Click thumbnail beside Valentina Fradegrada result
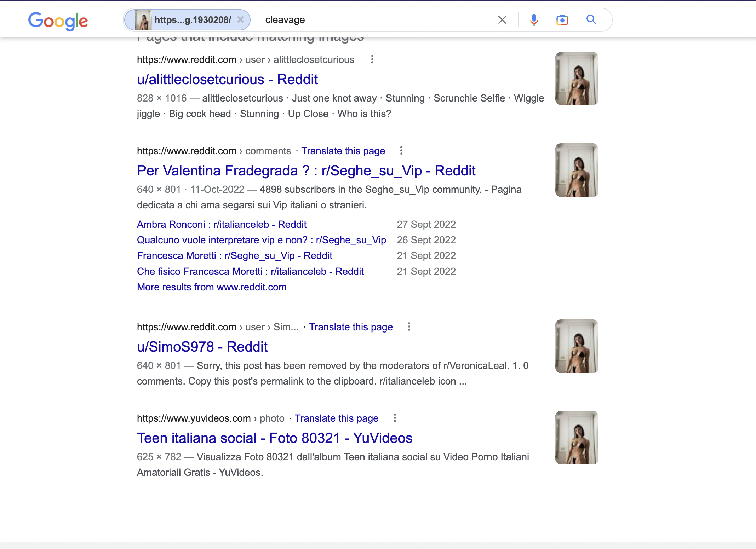This screenshot has height=549, width=756. (577, 170)
